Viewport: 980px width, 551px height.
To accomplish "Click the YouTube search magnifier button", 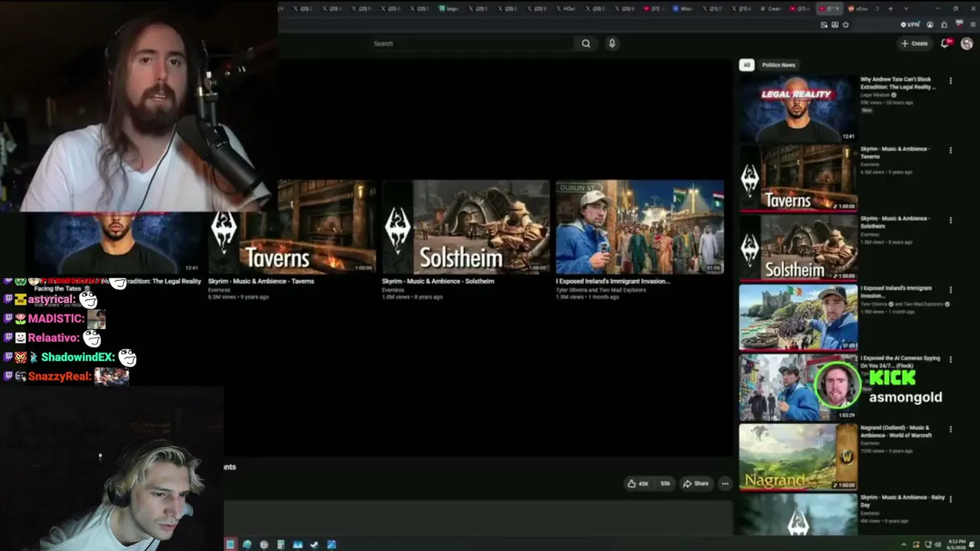I will click(x=586, y=44).
